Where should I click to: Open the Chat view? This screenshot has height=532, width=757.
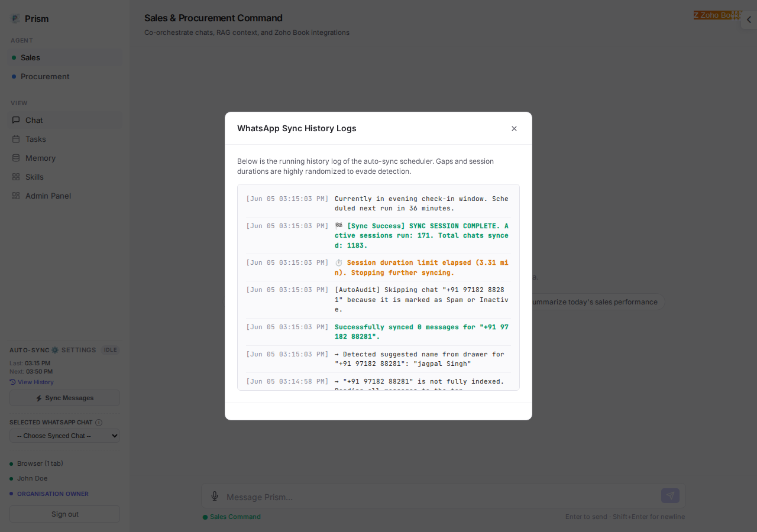point(64,120)
